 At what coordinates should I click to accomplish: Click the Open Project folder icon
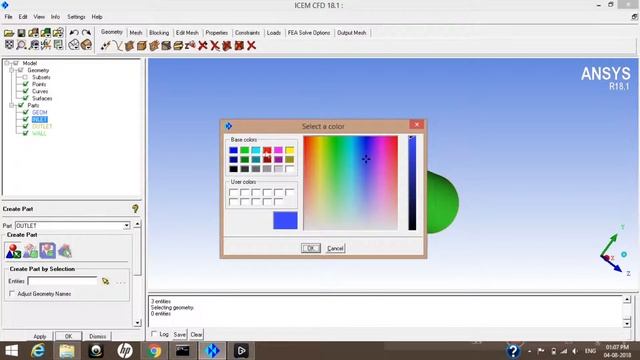click(9, 33)
